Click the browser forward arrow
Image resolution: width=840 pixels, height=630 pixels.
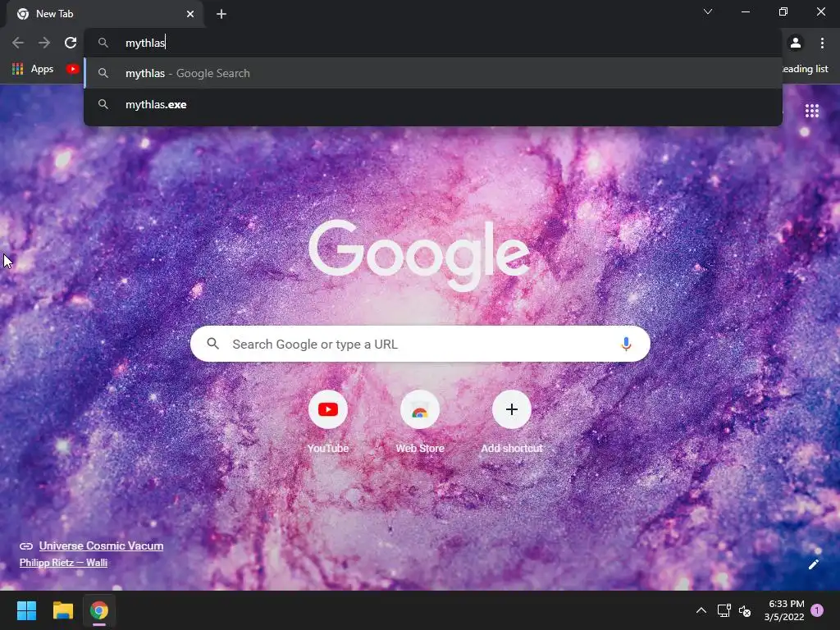click(x=44, y=43)
